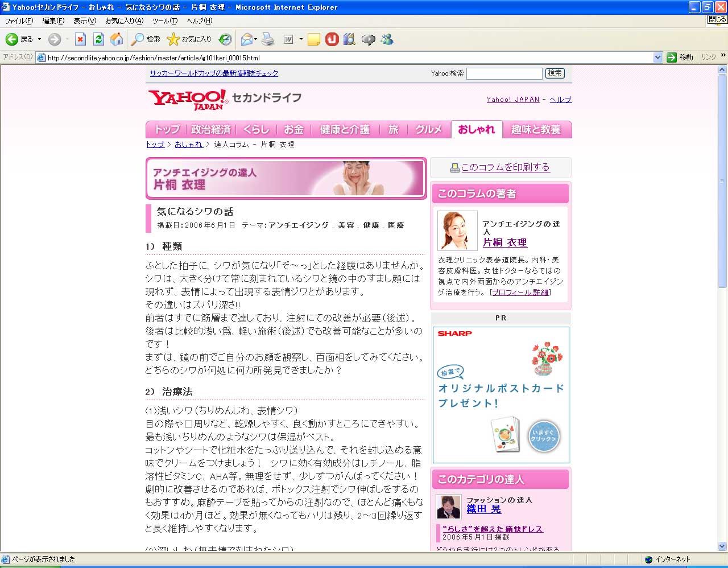This screenshot has height=568, width=728.
Task: Open Favorites (お気に入り) star button
Action: (x=189, y=39)
